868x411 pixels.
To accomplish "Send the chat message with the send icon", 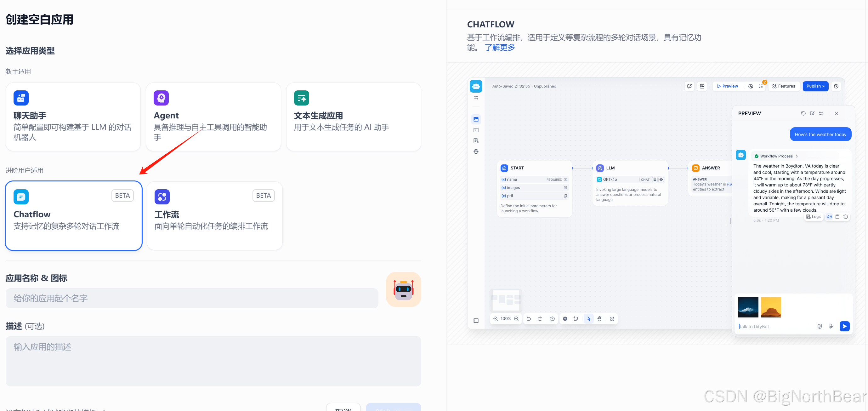I will pos(845,326).
